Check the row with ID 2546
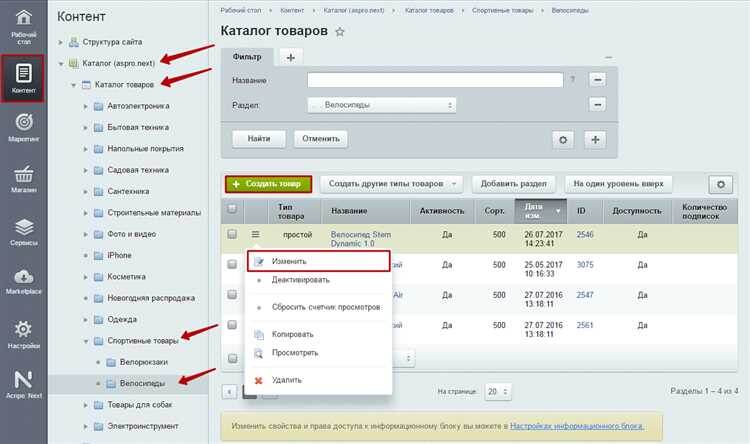 tap(232, 234)
